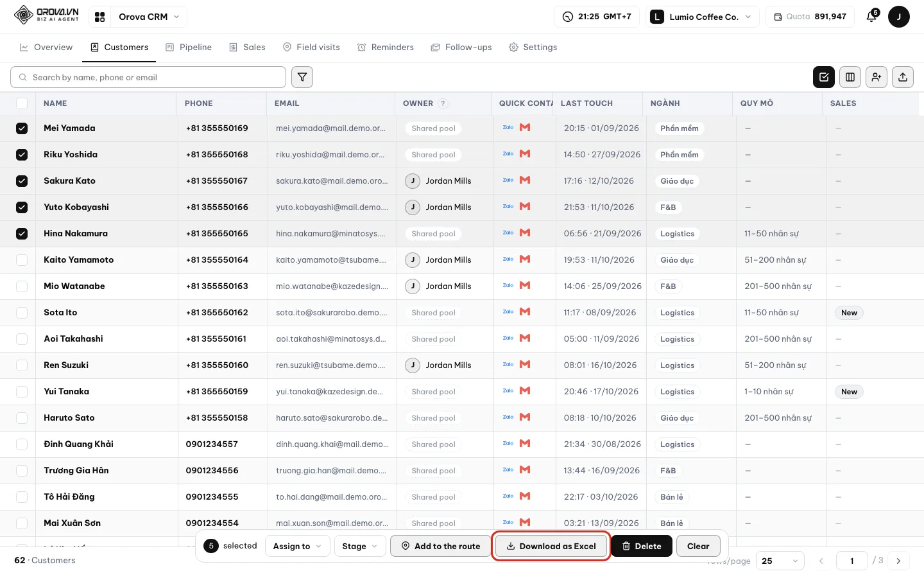The width and height of the screenshot is (924, 578).
Task: Click Gmail icon for Haruto Sato
Action: click(525, 417)
